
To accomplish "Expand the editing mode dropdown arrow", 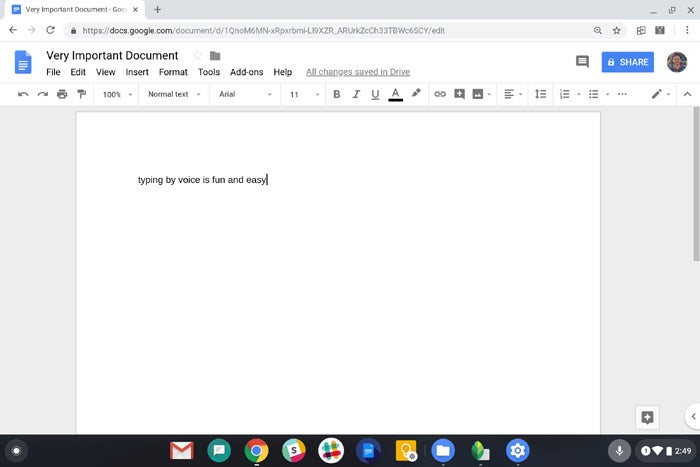I will (x=668, y=94).
